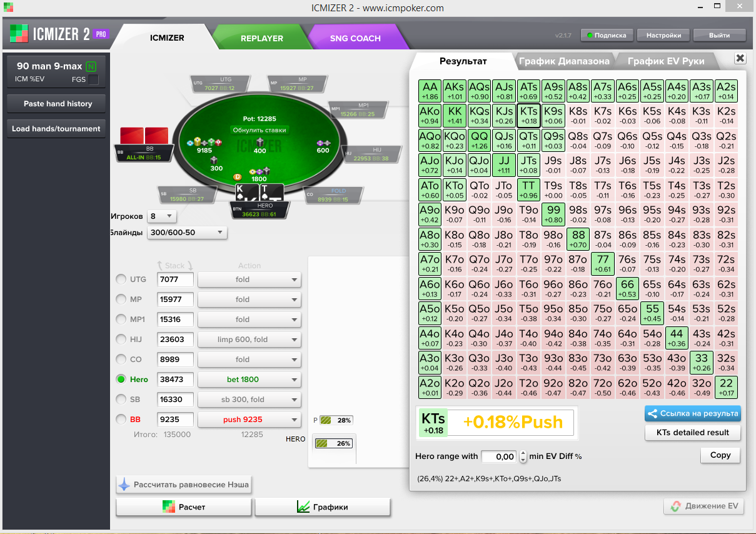The height and width of the screenshot is (534, 756).
Task: Click Paste hand history button
Action: [58, 104]
